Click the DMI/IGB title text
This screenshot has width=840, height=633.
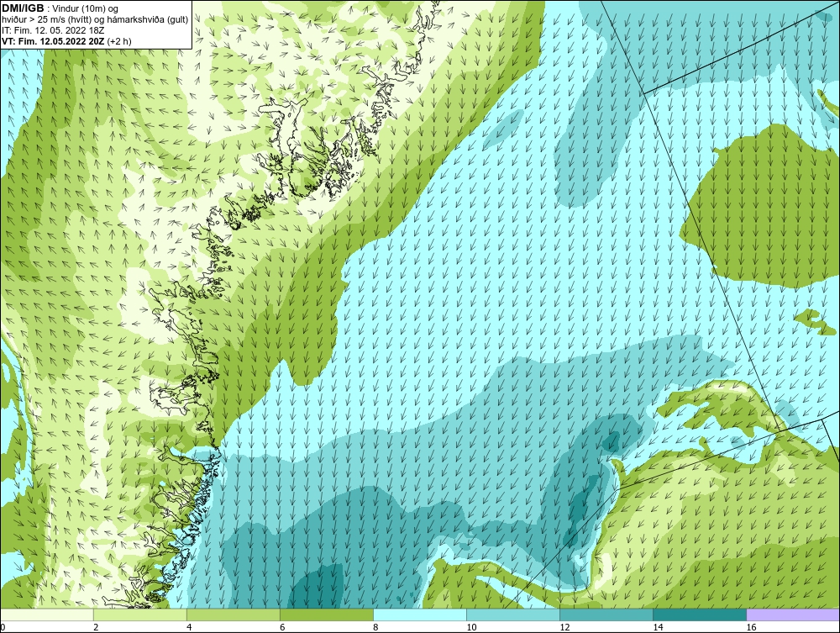[x=23, y=8]
